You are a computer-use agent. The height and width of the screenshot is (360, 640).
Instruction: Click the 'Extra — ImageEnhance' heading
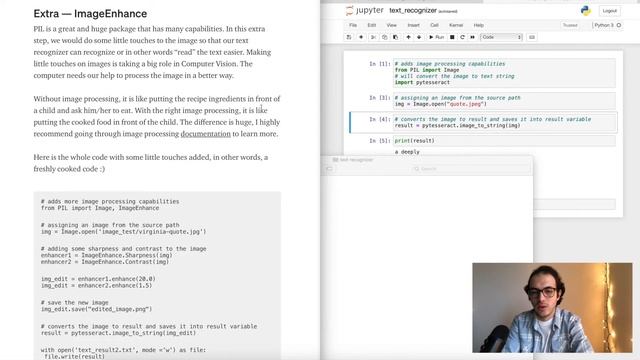click(90, 13)
